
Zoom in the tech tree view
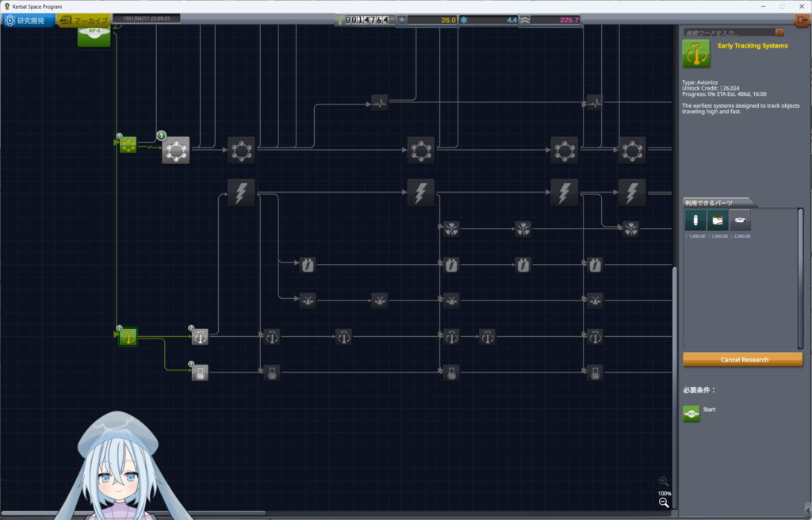664,481
